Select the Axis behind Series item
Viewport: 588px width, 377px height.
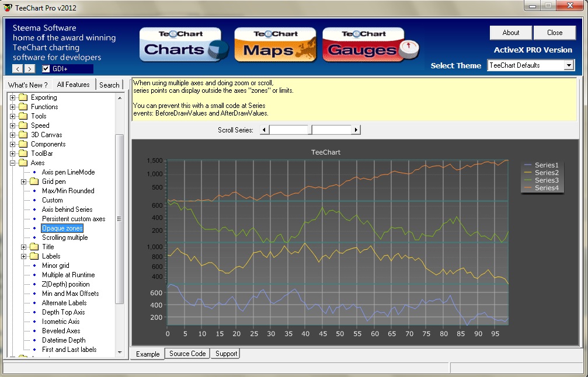(x=67, y=210)
